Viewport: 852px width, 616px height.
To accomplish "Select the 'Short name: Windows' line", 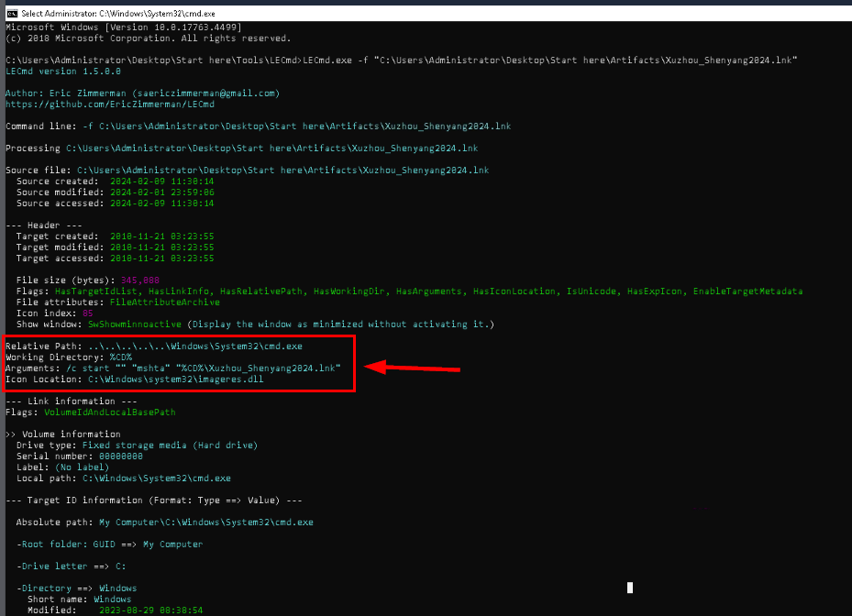I will pyautogui.click(x=80, y=599).
